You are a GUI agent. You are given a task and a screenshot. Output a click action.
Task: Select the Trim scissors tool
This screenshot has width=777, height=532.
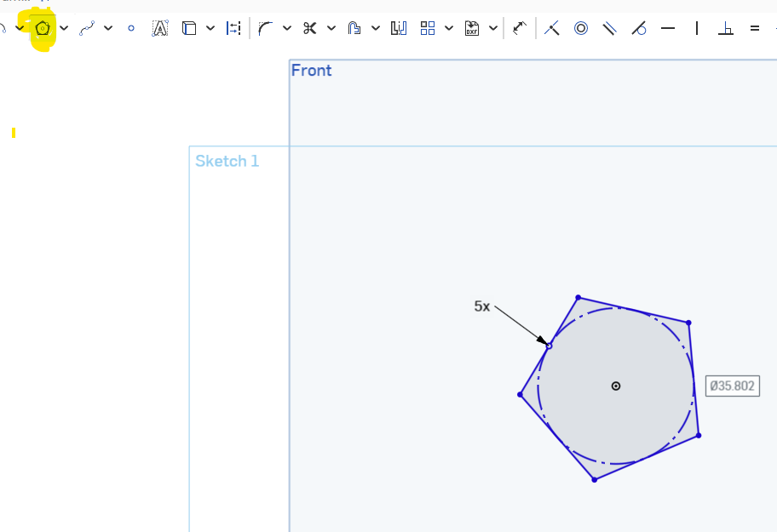tap(309, 28)
